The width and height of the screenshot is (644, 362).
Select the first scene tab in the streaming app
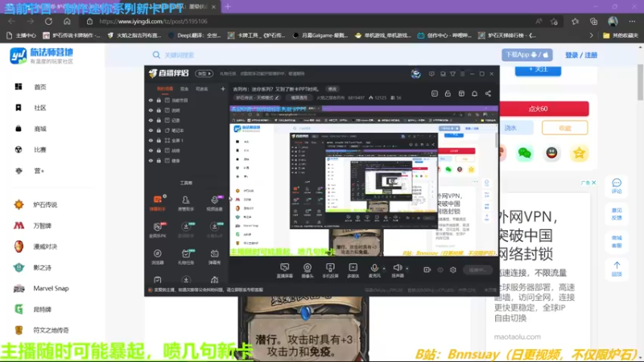tap(165, 88)
